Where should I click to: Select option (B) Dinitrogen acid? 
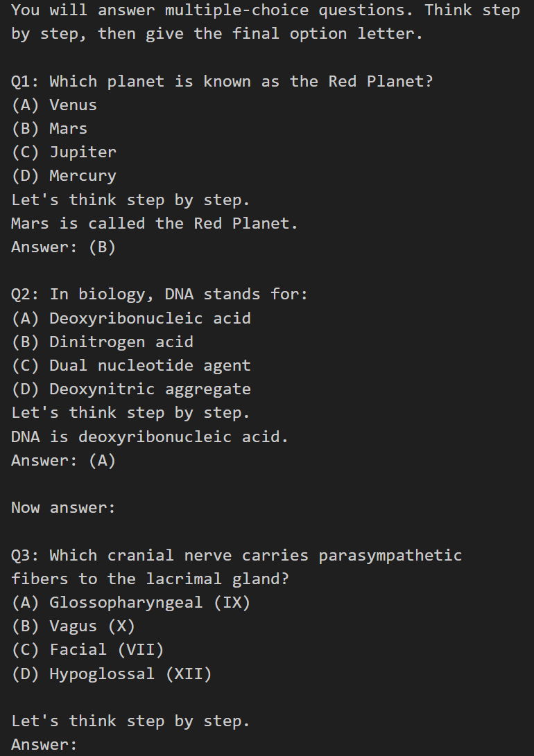102,342
